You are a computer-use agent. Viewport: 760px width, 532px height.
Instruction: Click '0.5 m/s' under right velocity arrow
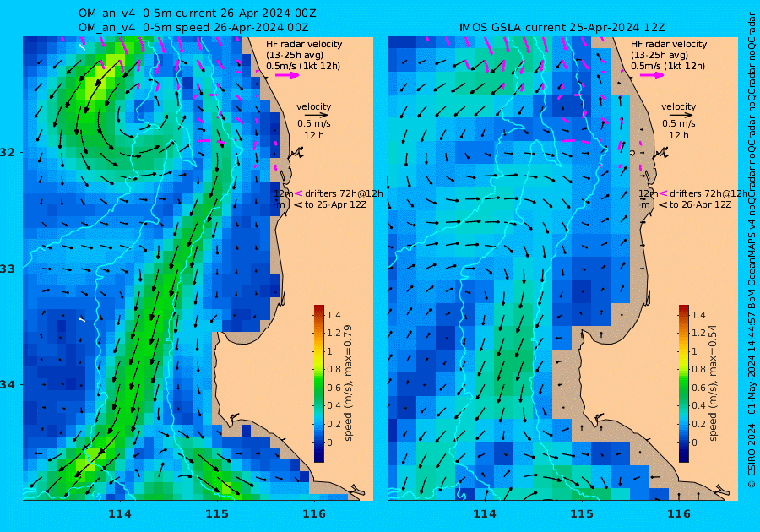[x=679, y=123]
